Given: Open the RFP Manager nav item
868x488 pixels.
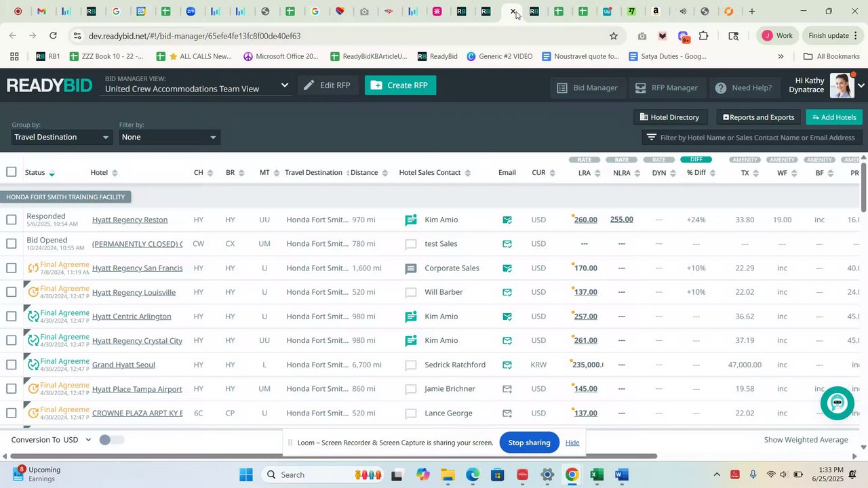Looking at the screenshot, I should tap(667, 88).
